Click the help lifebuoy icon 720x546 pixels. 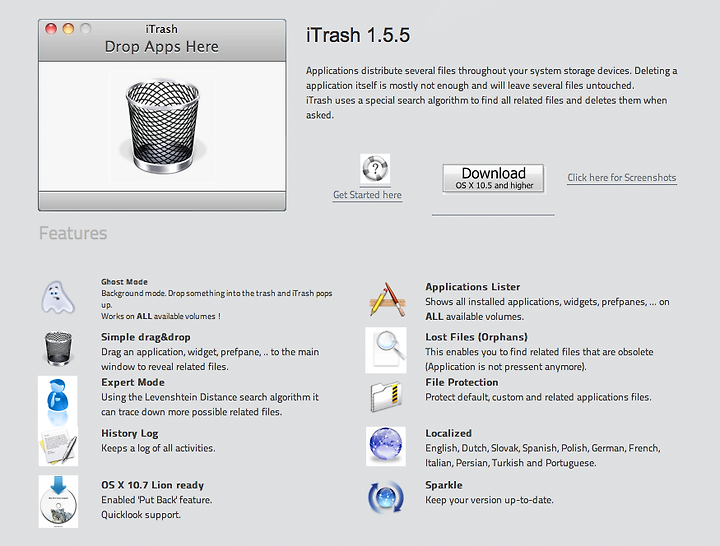click(x=375, y=169)
